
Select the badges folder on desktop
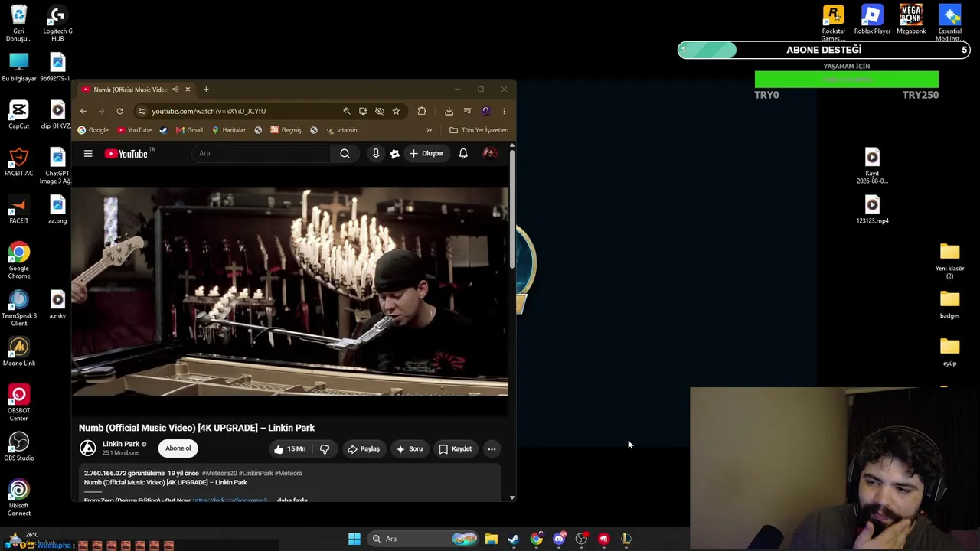[x=949, y=305]
